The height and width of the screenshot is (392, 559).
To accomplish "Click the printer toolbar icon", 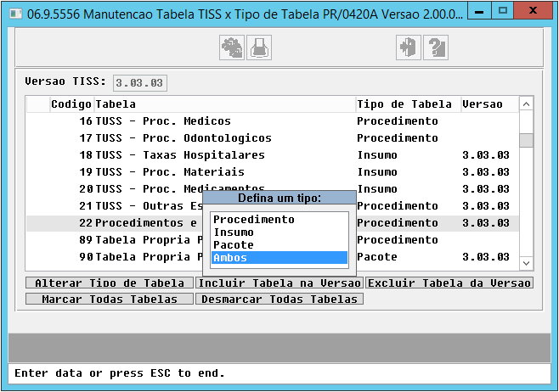I will point(259,48).
